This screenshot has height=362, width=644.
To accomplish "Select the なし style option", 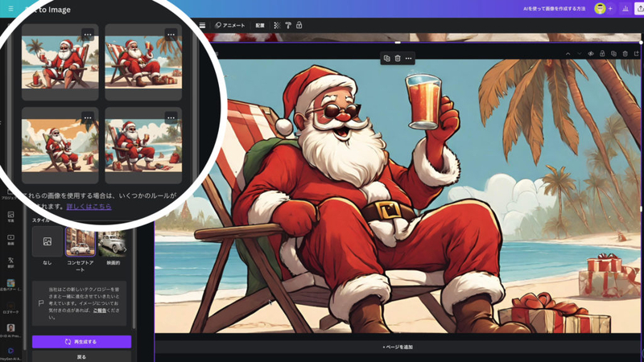I will point(47,242).
